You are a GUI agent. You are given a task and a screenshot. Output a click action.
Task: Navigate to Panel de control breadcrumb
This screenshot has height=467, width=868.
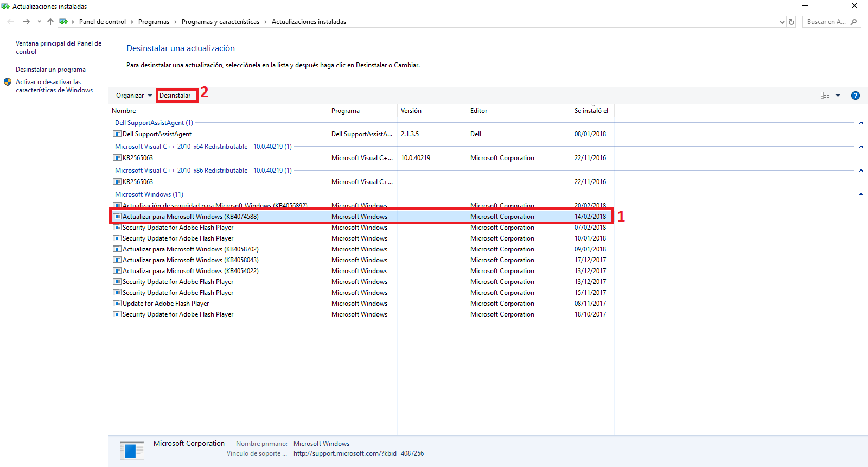(103, 22)
